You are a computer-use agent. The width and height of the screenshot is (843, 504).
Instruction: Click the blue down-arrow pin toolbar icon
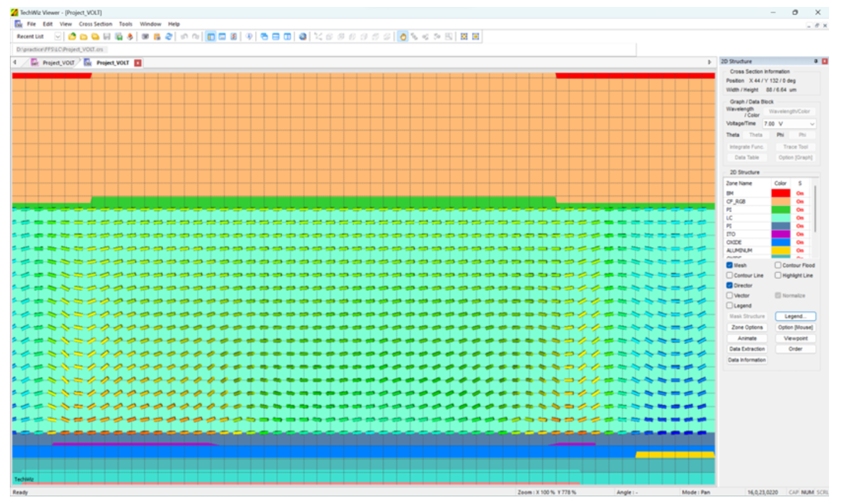tap(249, 37)
